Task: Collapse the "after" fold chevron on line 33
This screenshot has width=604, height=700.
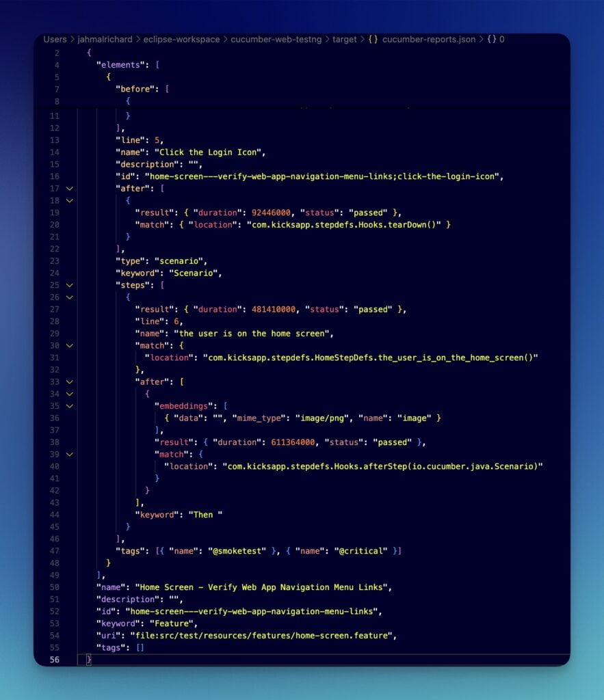Action: pyautogui.click(x=70, y=381)
